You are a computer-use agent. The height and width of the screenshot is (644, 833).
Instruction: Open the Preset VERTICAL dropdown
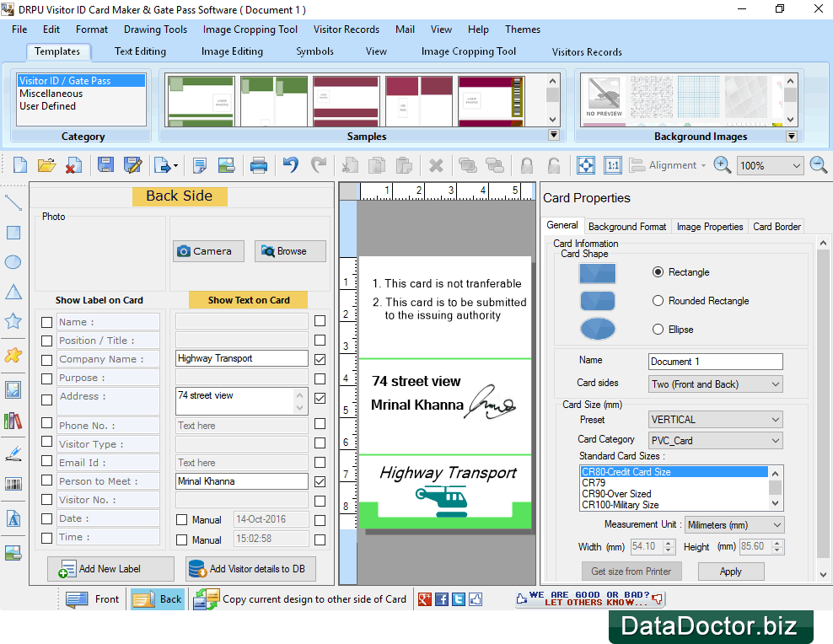click(716, 420)
